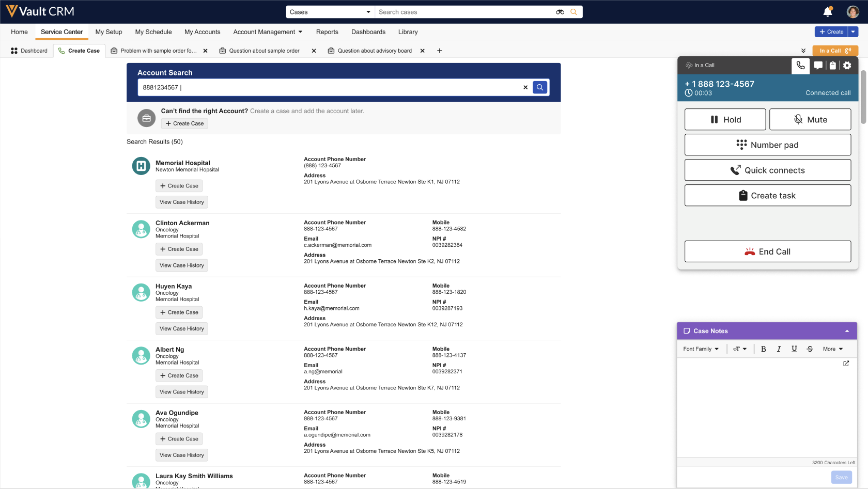Collapse the Case Notes panel
The height and width of the screenshot is (489, 868).
click(x=847, y=331)
